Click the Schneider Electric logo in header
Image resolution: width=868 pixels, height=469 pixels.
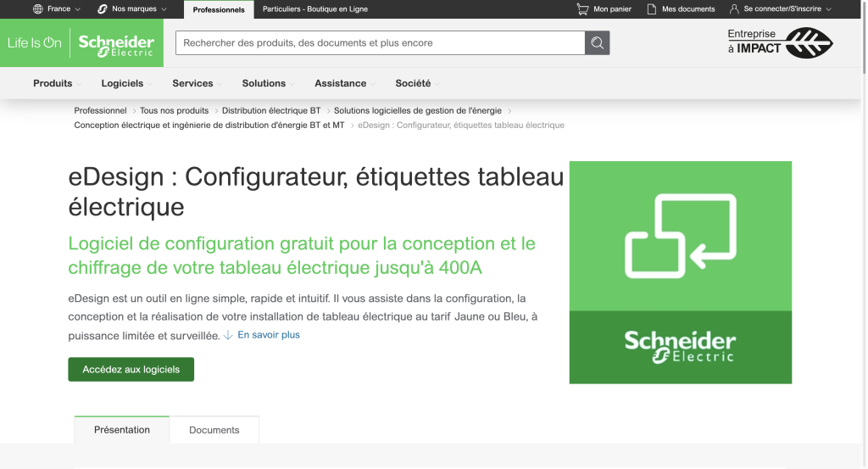[x=116, y=44]
